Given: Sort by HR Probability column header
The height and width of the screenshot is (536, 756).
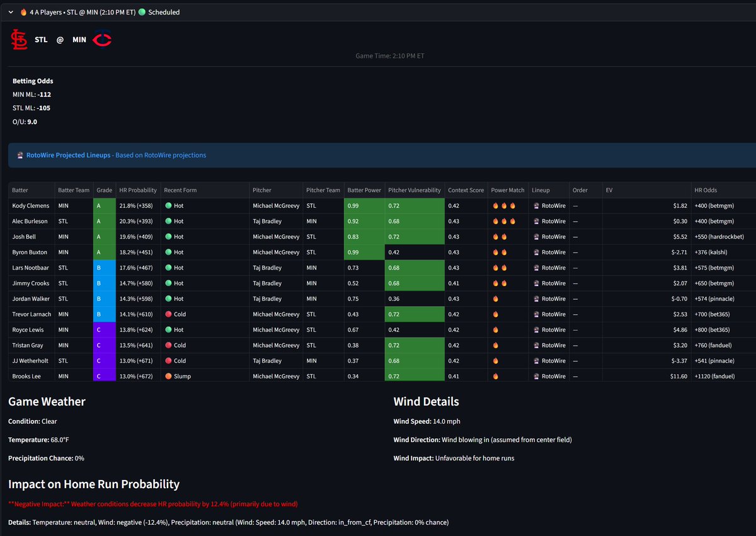Looking at the screenshot, I should 138,190.
